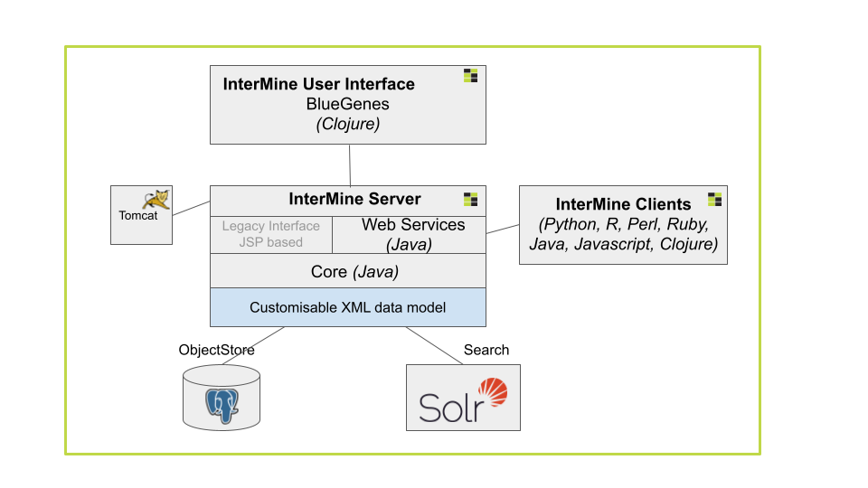Screen dimensions: 868x488
Task: Click the Solr red sunburst graphic
Action: point(493,391)
